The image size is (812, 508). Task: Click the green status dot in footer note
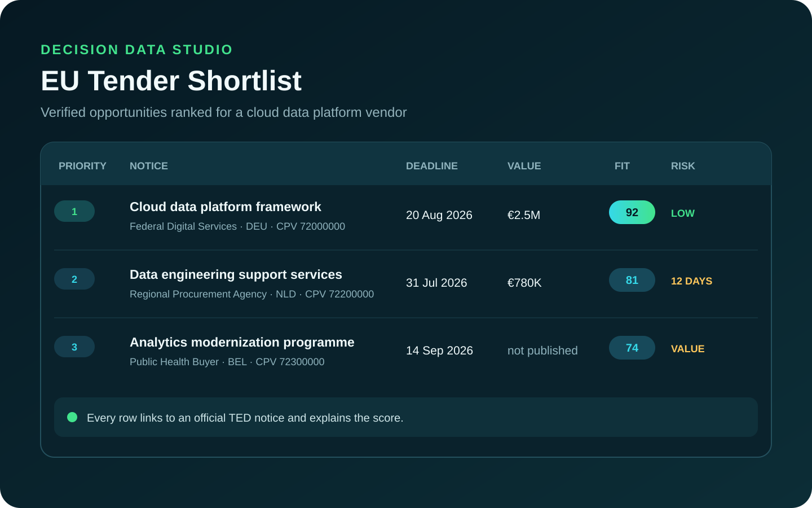click(72, 417)
